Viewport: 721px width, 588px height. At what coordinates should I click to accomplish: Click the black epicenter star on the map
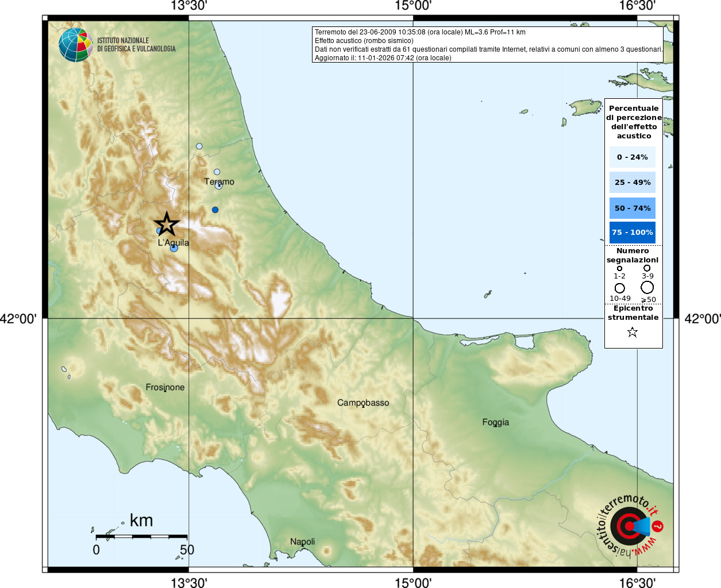pyautogui.click(x=167, y=224)
